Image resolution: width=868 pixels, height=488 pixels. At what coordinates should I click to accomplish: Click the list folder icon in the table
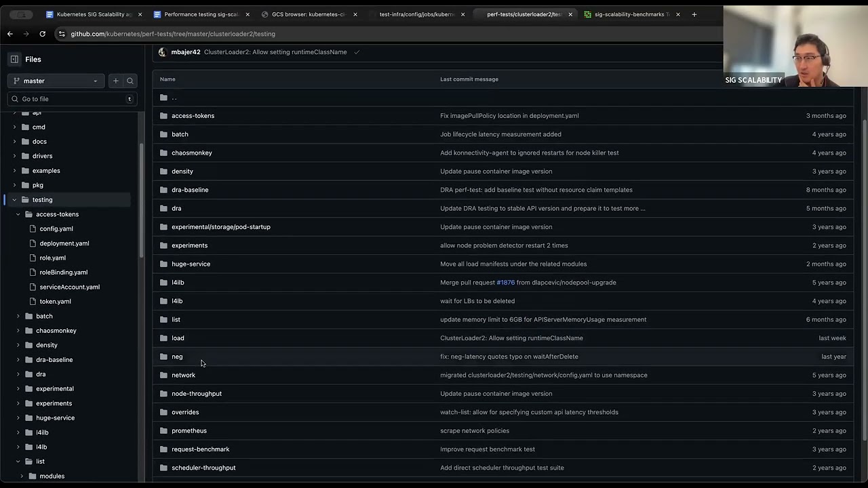coord(163,319)
